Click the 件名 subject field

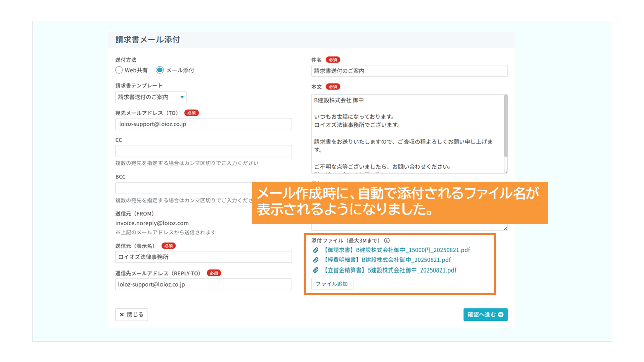click(410, 71)
